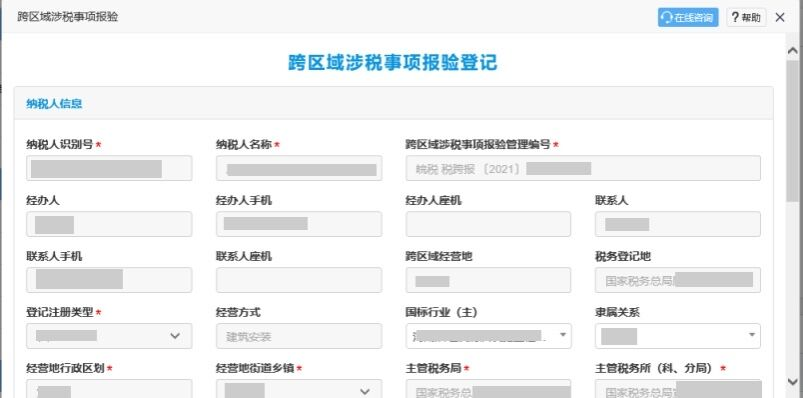Click the 跨区域涉税事项报验管理编号 field
This screenshot has width=803, height=398.
coord(583,169)
